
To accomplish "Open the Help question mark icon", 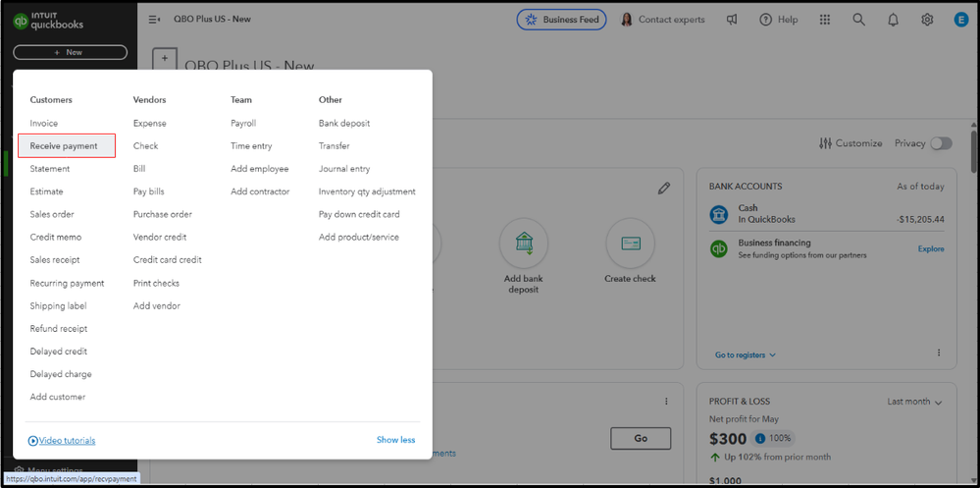I will click(765, 20).
